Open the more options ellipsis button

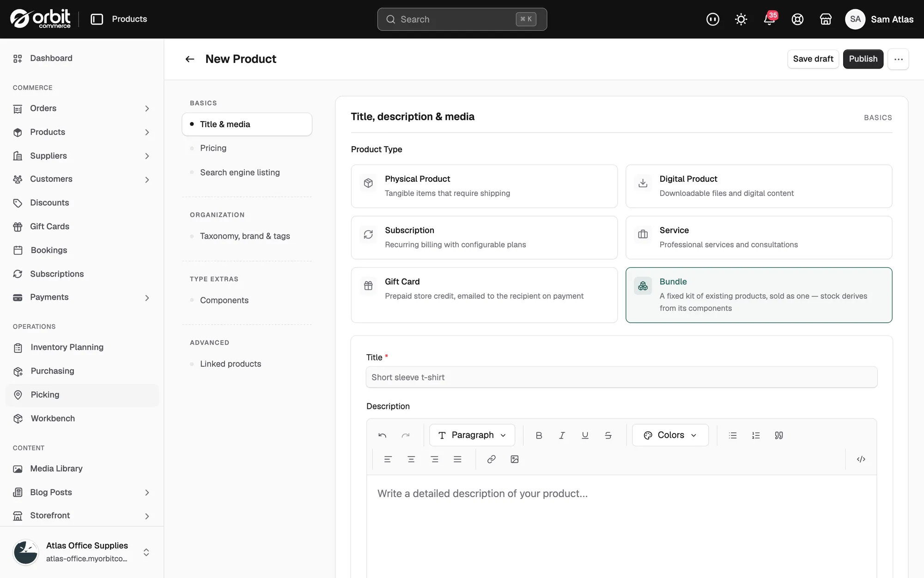pos(898,59)
